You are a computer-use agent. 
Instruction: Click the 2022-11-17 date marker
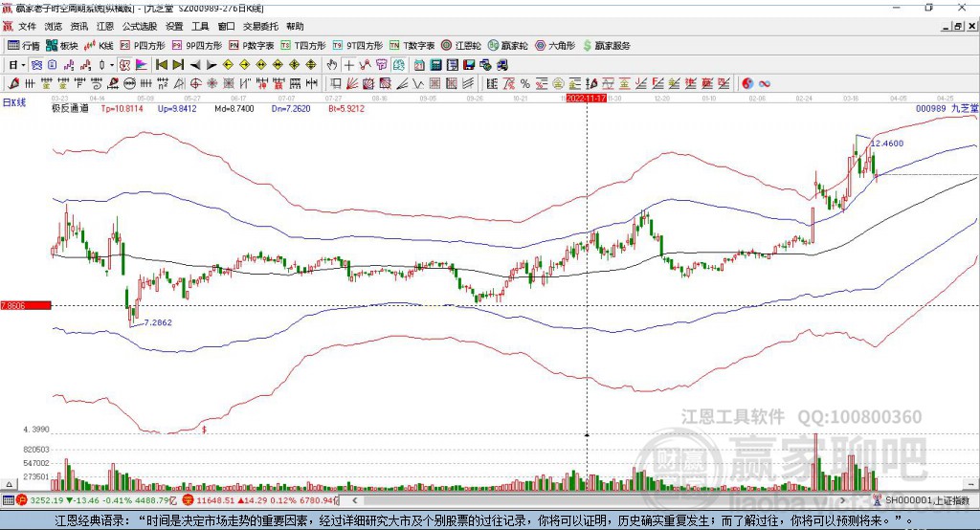click(x=587, y=99)
